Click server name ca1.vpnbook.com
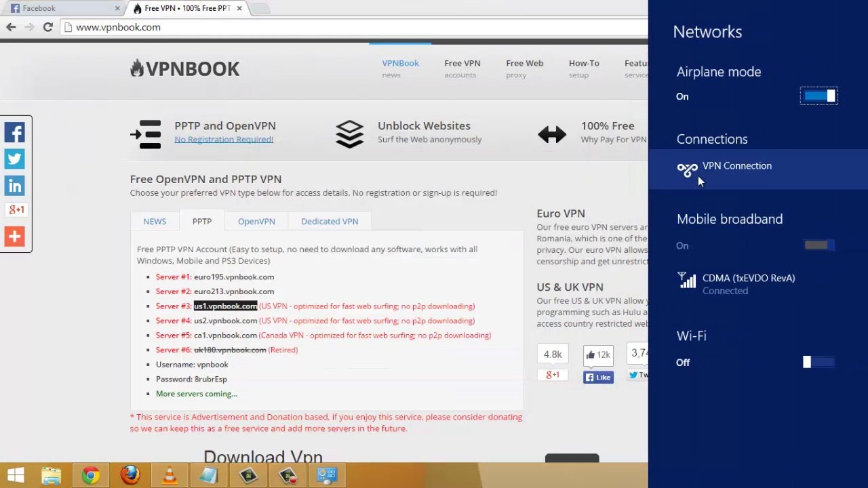Image resolution: width=868 pixels, height=488 pixels. (x=225, y=335)
